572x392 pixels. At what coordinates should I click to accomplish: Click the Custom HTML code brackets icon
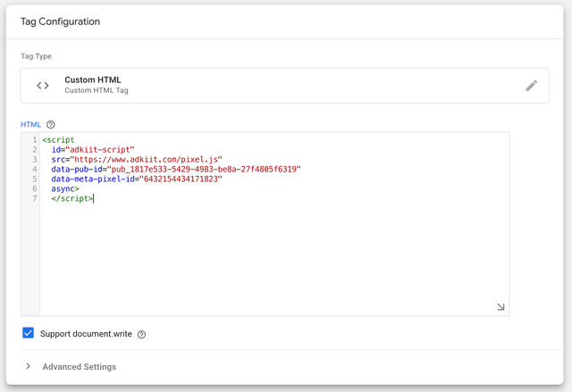43,86
